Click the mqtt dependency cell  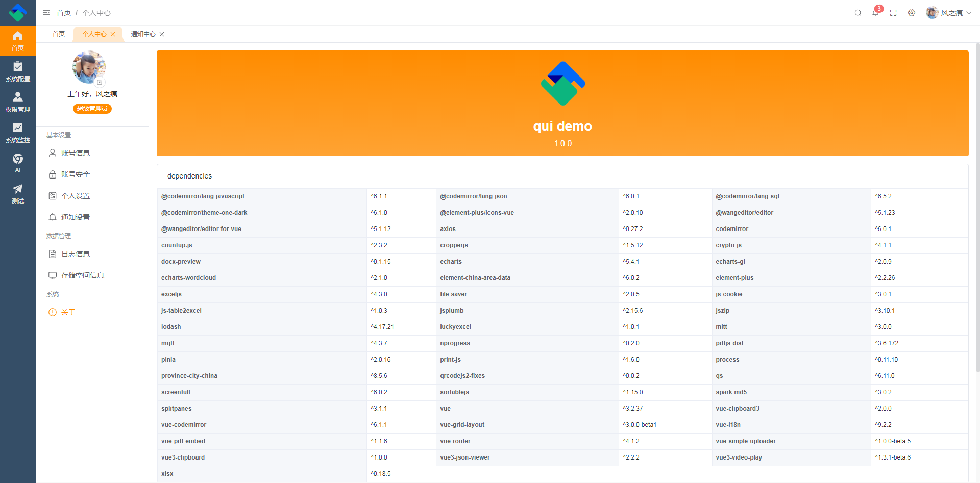[262, 343]
